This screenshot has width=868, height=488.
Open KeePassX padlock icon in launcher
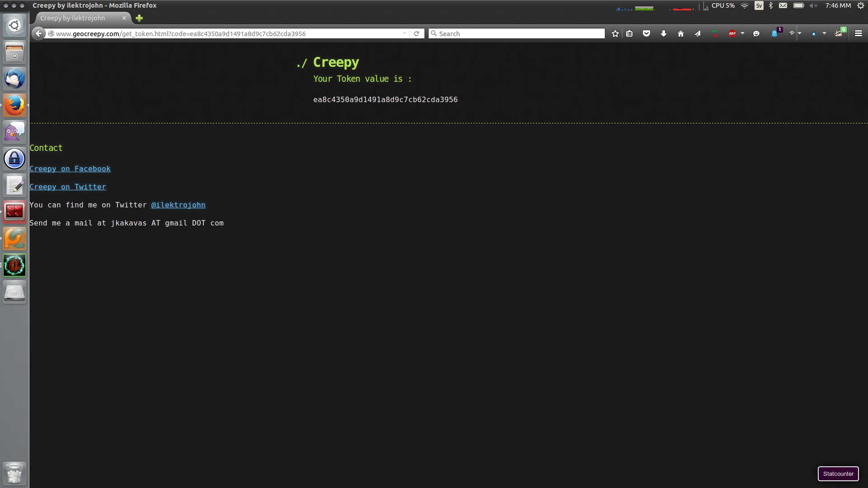pyautogui.click(x=14, y=159)
